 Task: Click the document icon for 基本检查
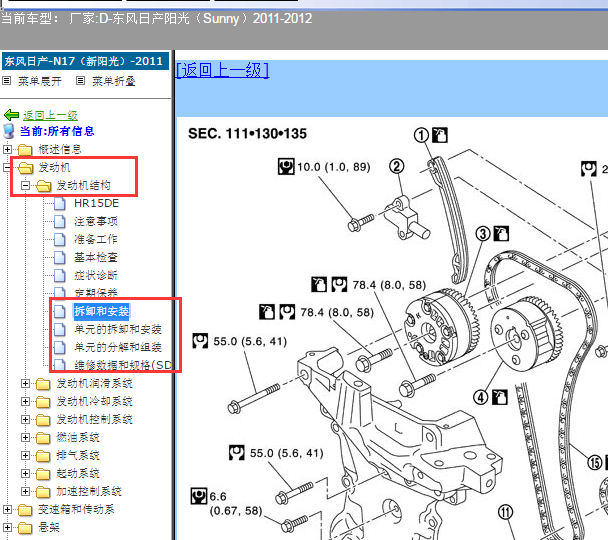click(x=59, y=257)
